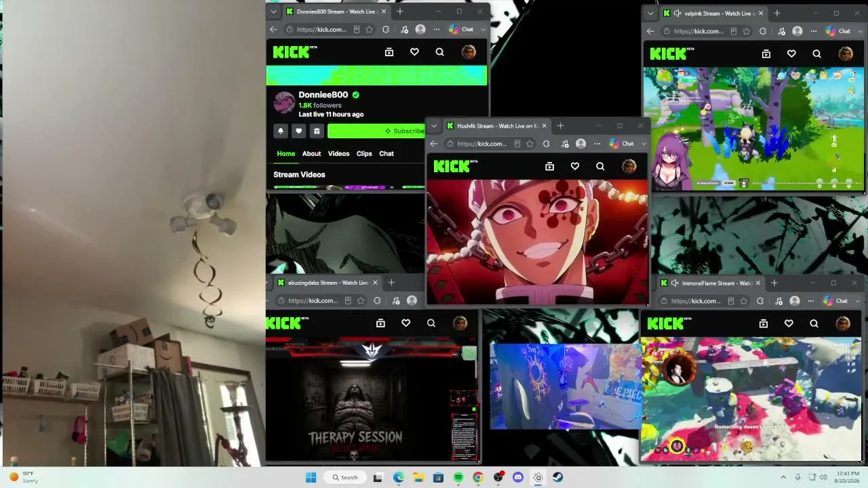Image resolution: width=868 pixels, height=488 pixels.
Task: Open browser settings menu in the ImmoralFlame window
Action: click(811, 301)
